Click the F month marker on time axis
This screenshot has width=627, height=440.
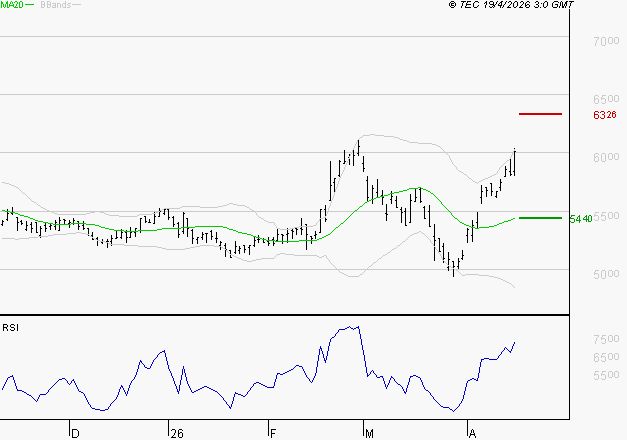pos(273,434)
